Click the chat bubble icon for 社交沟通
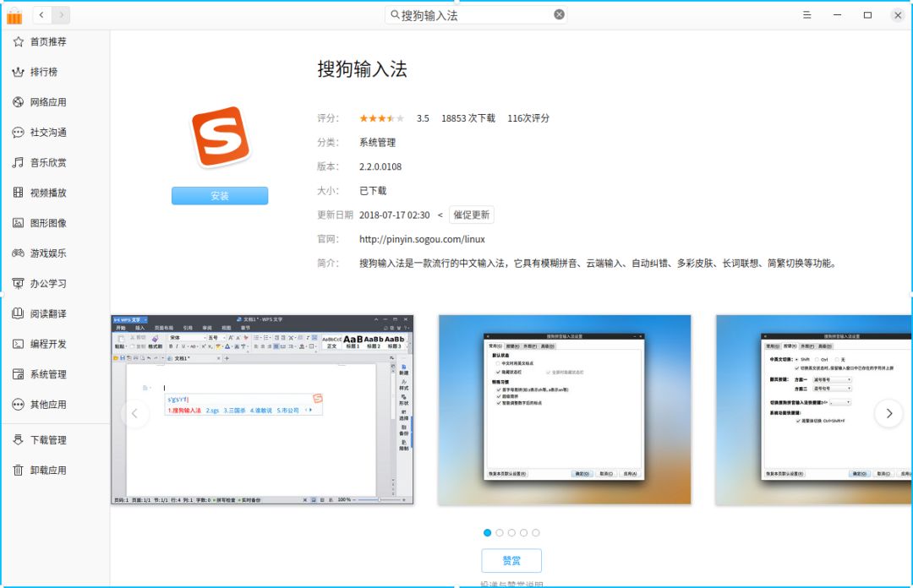Viewport: 913px width, 588px height. [x=18, y=132]
